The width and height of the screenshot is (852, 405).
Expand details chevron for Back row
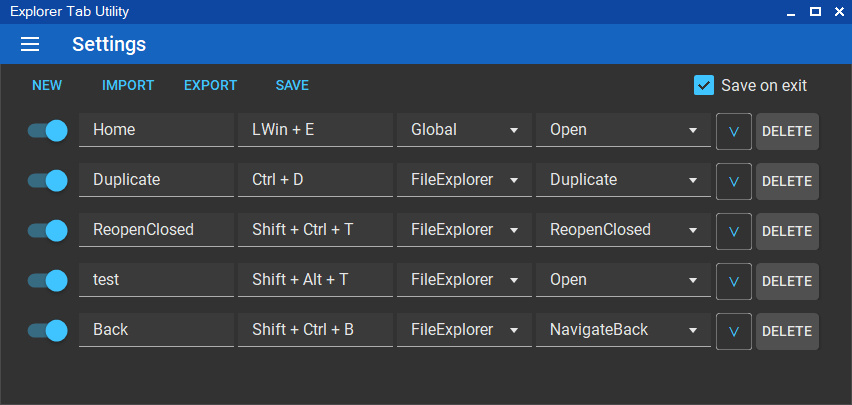[734, 332]
